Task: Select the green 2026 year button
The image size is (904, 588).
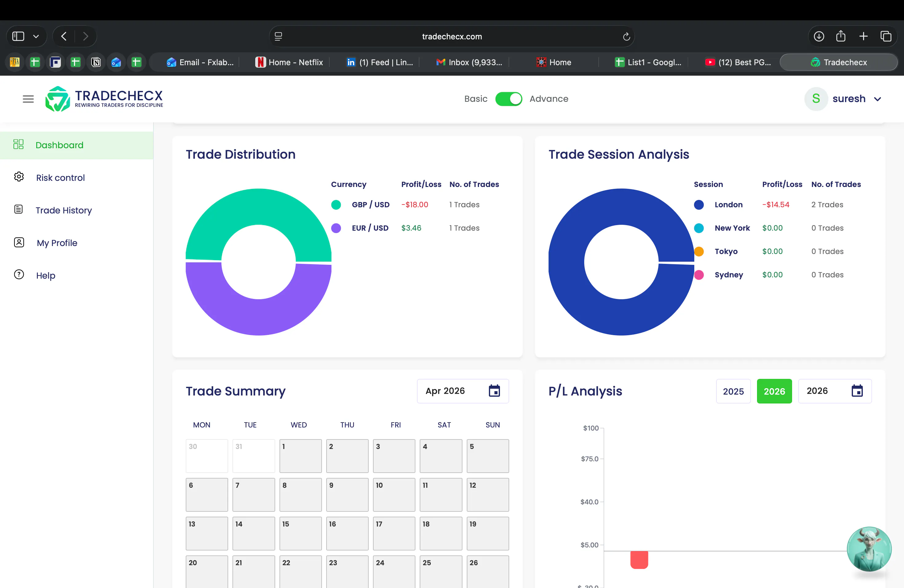Action: pos(775,391)
